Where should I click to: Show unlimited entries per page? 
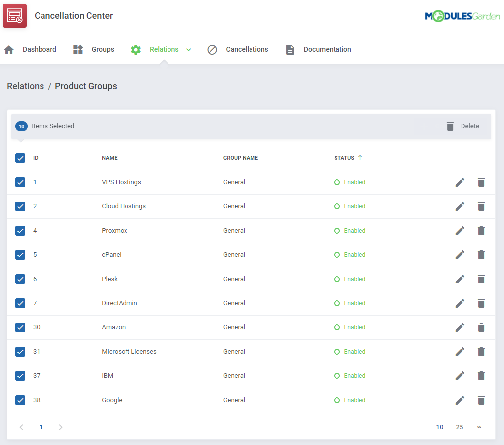tap(479, 427)
